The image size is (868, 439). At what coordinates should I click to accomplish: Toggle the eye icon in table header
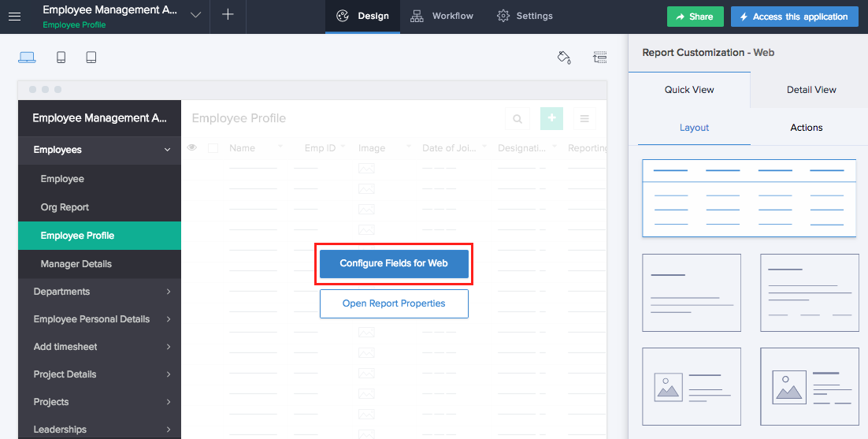(192, 148)
